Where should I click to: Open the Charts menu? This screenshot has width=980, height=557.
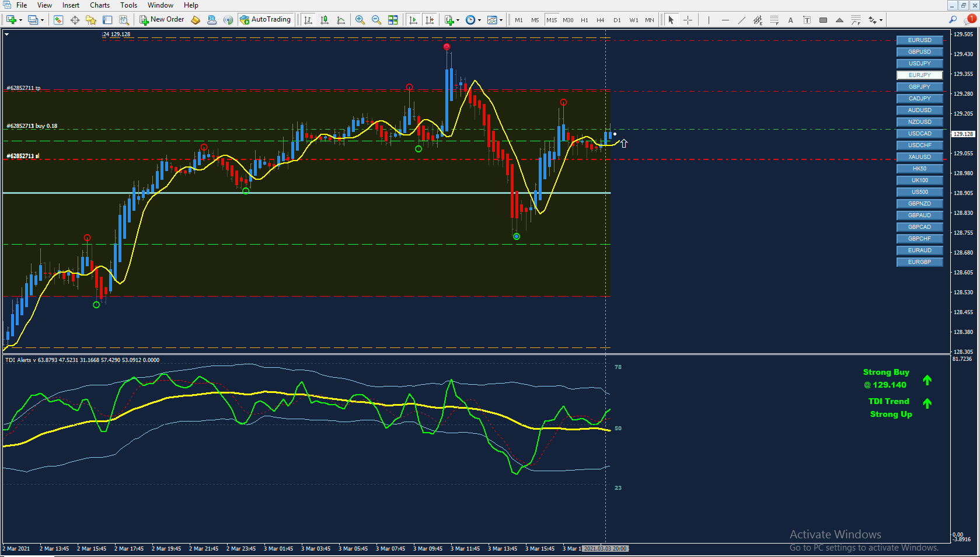point(100,5)
